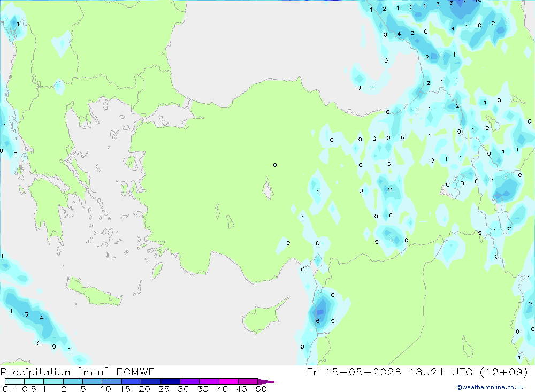Click the island of Cyprus on the map
535x392 pixels.
[x=262, y=318]
